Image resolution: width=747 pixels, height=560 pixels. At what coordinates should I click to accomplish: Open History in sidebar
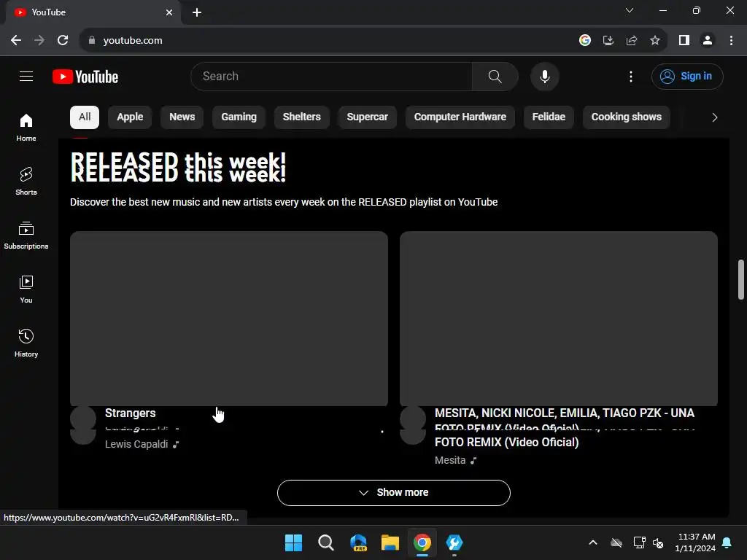(x=26, y=343)
